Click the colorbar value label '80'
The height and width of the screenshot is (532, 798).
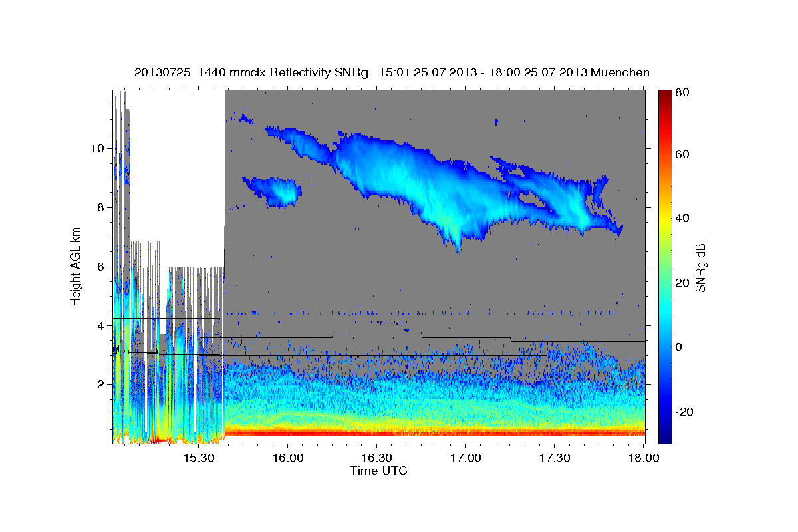[x=682, y=92]
